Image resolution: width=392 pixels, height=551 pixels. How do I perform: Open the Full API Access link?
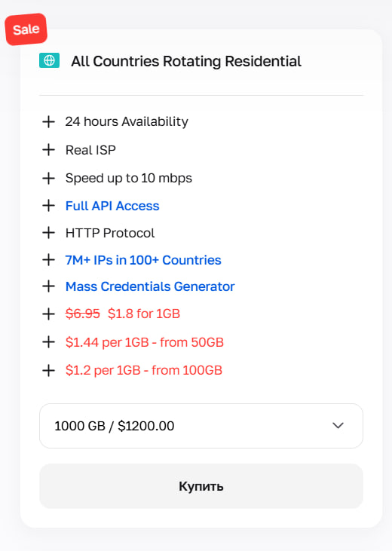click(x=112, y=206)
